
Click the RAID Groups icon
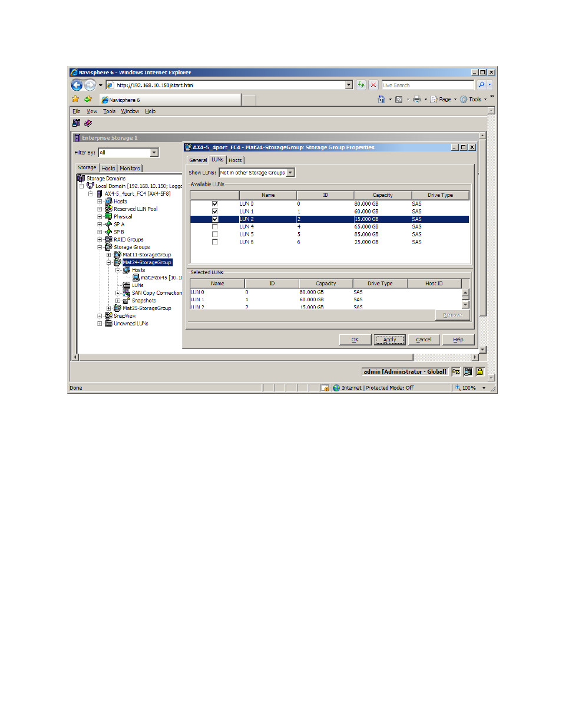108,239
